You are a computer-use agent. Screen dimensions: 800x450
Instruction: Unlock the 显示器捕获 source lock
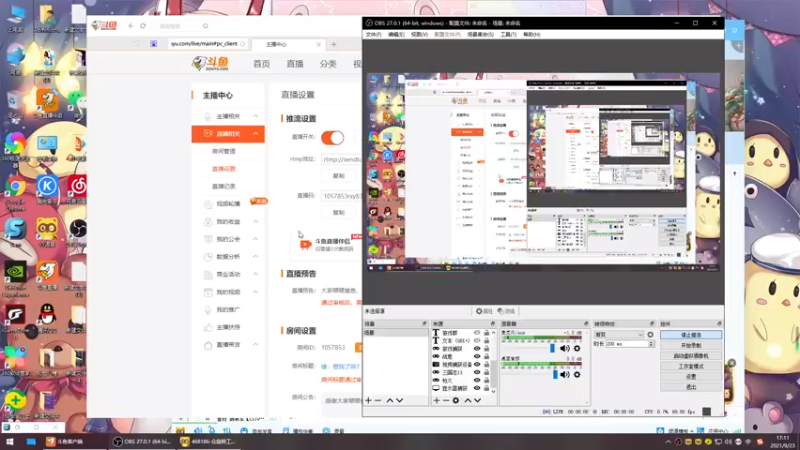click(x=486, y=388)
